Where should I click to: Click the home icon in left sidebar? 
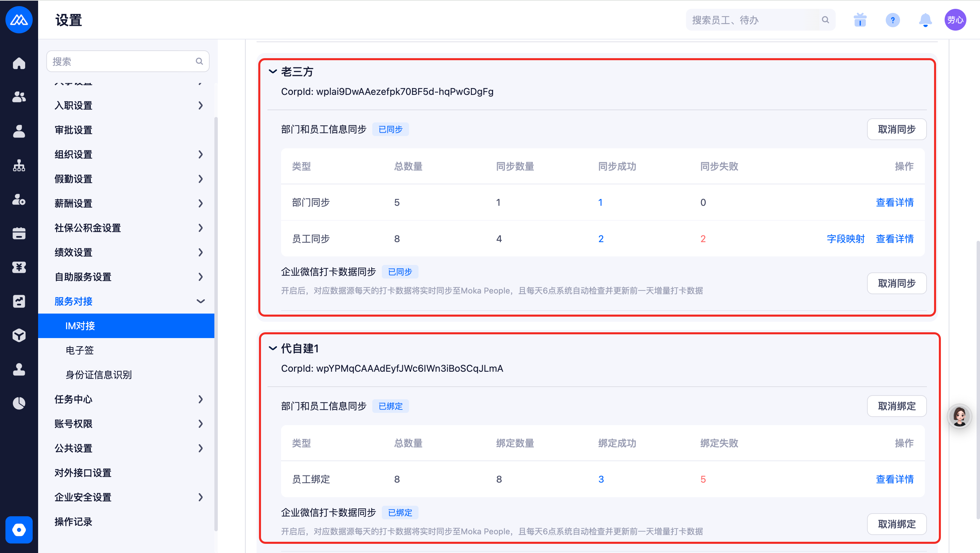tap(19, 63)
